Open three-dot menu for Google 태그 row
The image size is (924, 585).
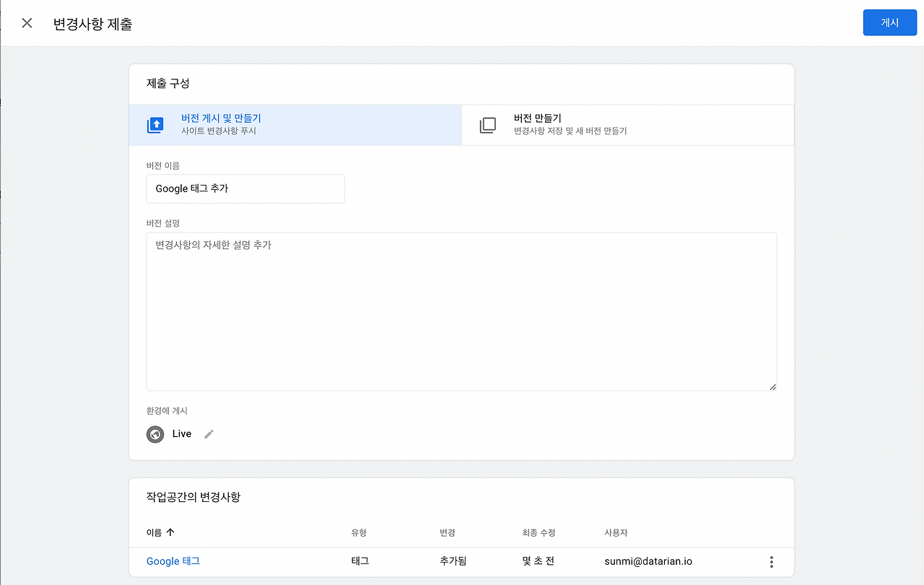click(772, 562)
